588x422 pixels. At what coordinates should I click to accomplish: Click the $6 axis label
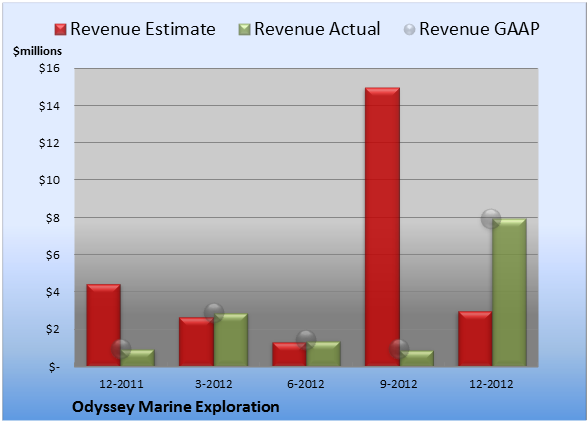click(53, 255)
